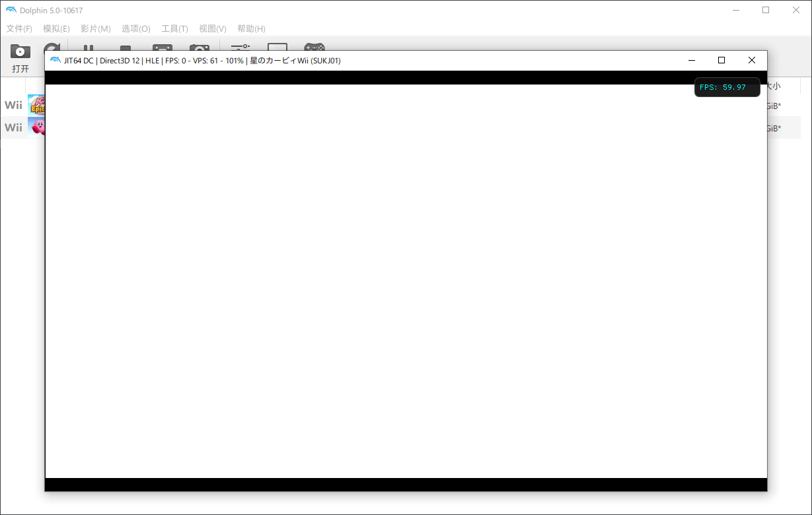Open controller settings via the gamepad icon
Image resolution: width=812 pixels, height=515 pixels.
pos(314,47)
